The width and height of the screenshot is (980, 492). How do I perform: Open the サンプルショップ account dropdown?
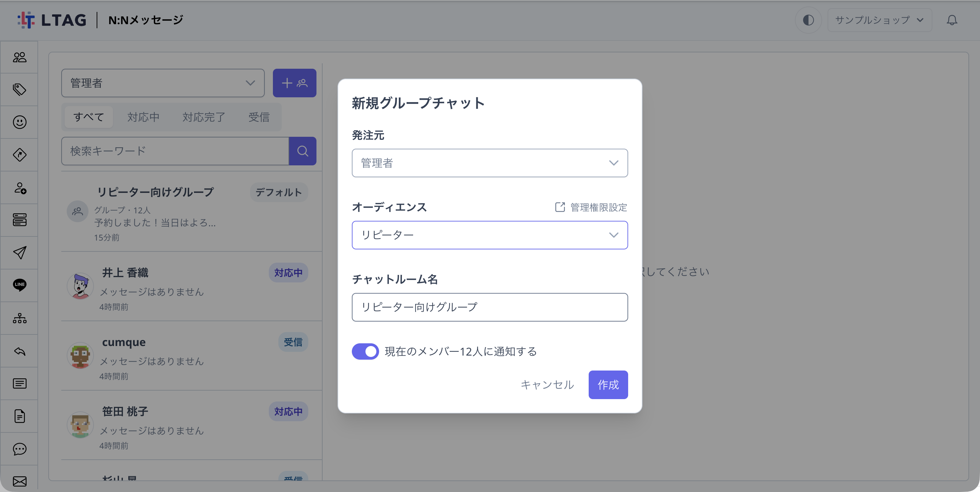(x=880, y=20)
